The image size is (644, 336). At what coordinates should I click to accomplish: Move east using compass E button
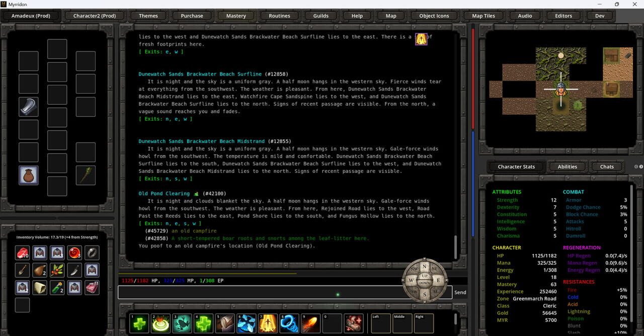(438, 280)
